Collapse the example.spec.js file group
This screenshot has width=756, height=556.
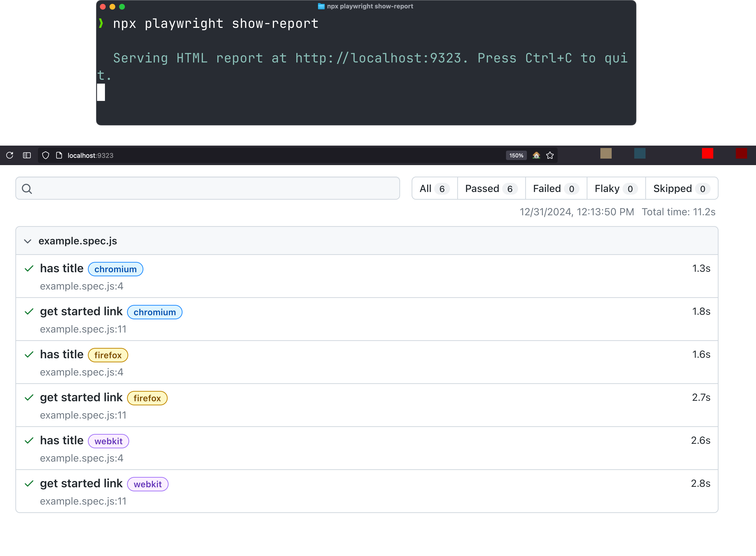click(28, 241)
